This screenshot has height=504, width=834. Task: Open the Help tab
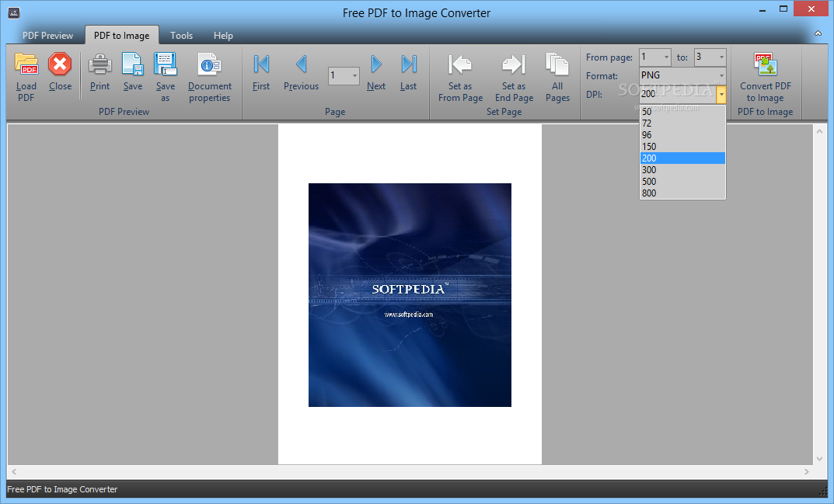coord(223,36)
